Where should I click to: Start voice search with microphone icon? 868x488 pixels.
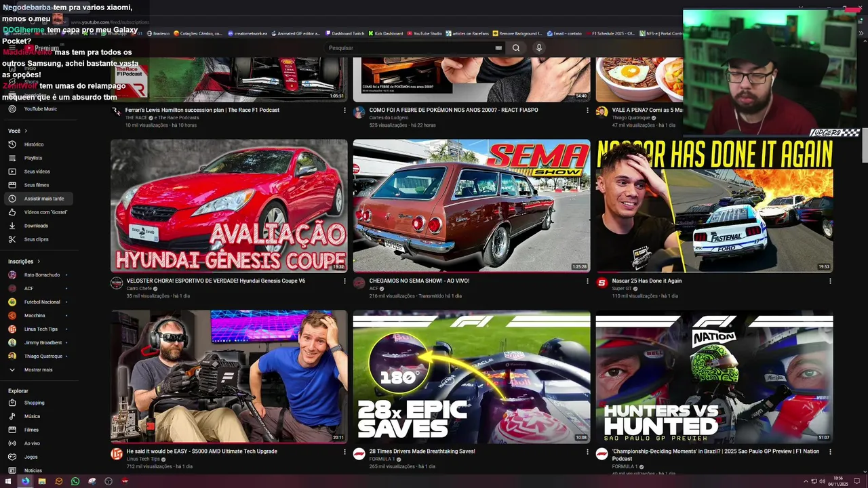(x=538, y=48)
